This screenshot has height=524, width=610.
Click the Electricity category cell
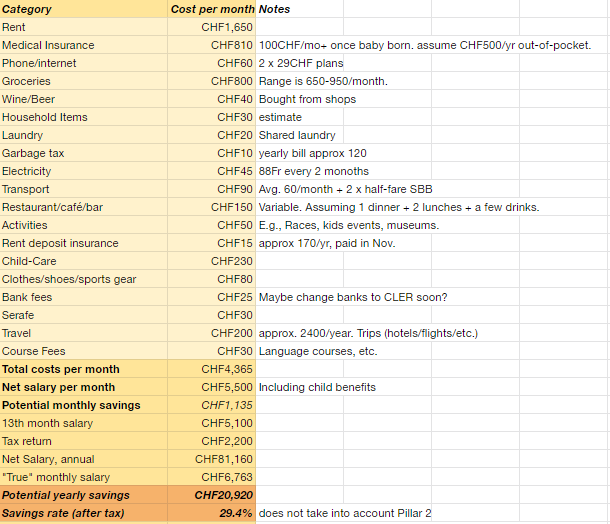point(84,171)
